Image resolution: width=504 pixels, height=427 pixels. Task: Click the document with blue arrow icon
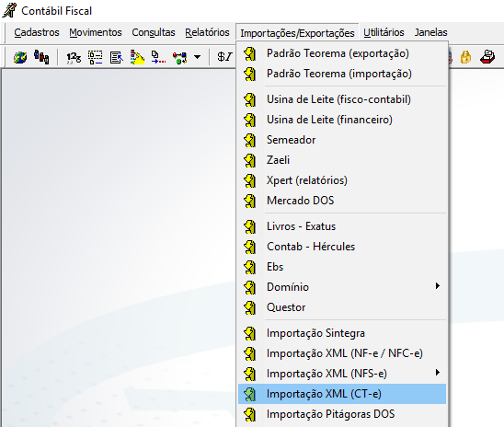point(117,58)
